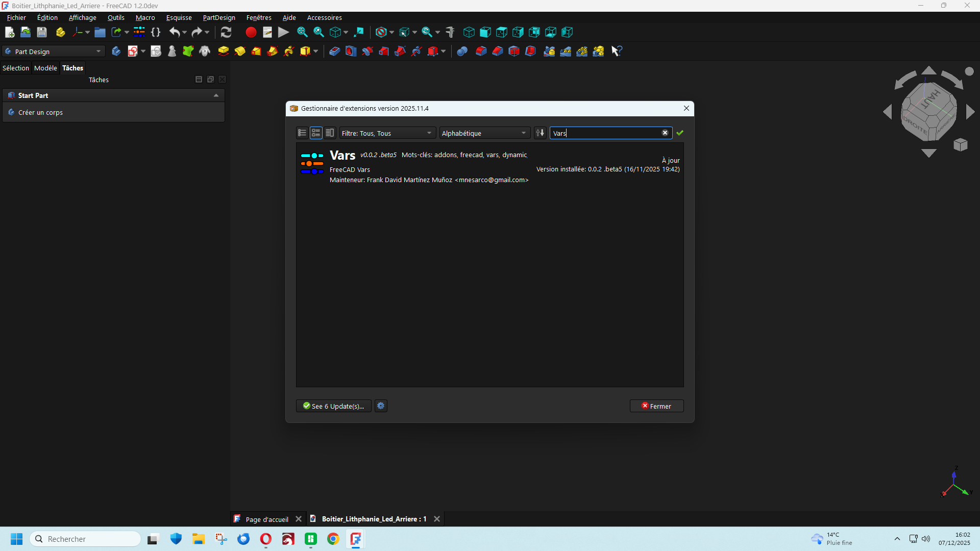Click the Refresh recompute icon
This screenshot has height=551, width=980.
click(x=226, y=32)
